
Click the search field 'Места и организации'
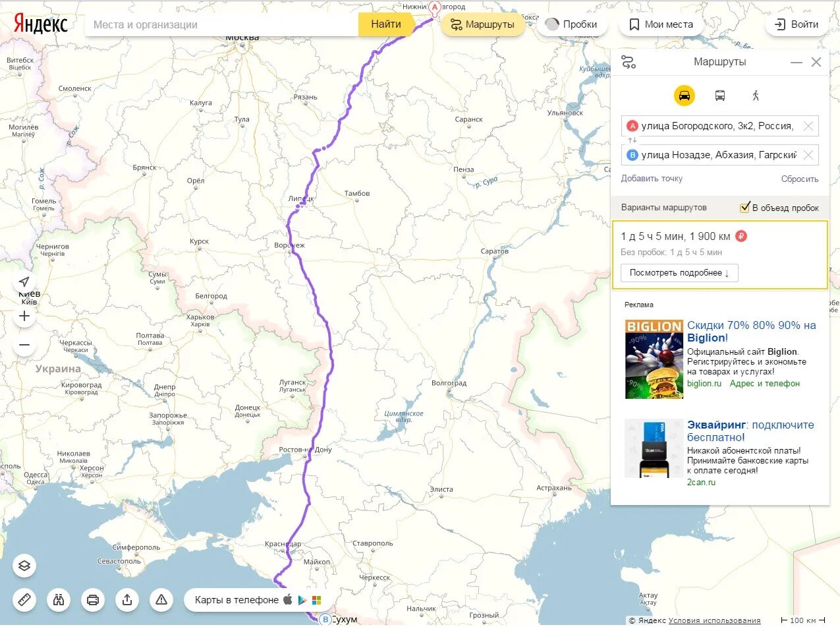coord(222,24)
